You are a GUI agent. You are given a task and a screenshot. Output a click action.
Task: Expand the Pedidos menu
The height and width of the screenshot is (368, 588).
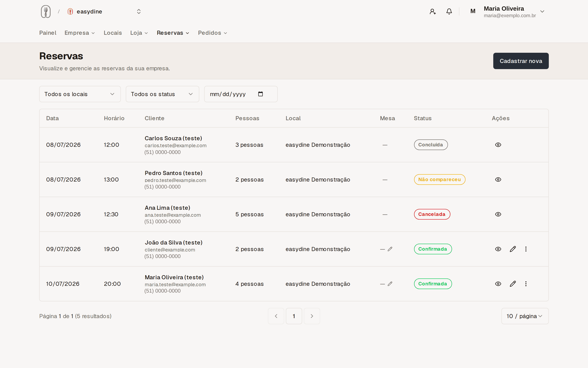(x=212, y=33)
